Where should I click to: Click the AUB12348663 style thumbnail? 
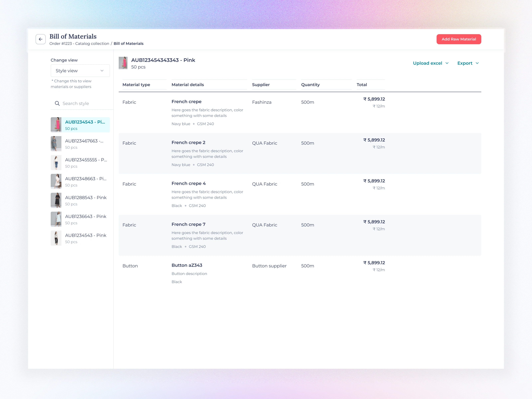coord(56,181)
